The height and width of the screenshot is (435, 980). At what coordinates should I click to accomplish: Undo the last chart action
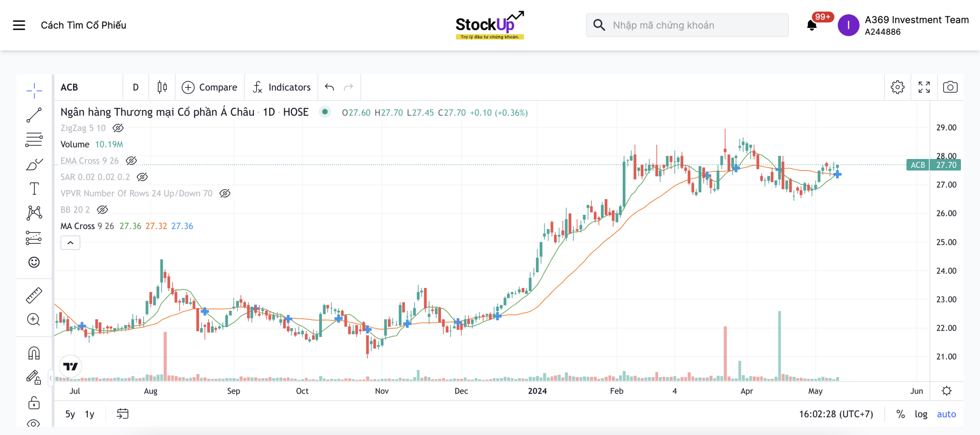(x=329, y=87)
